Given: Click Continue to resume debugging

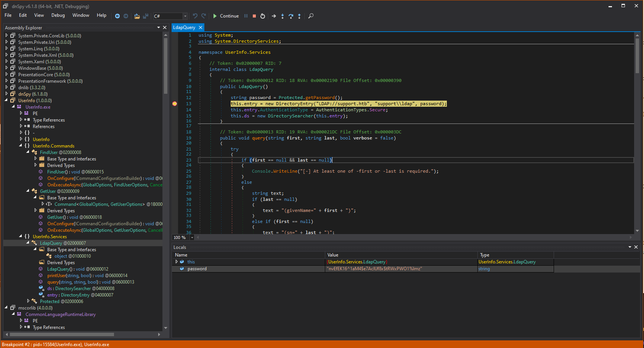Looking at the screenshot, I should (x=226, y=16).
